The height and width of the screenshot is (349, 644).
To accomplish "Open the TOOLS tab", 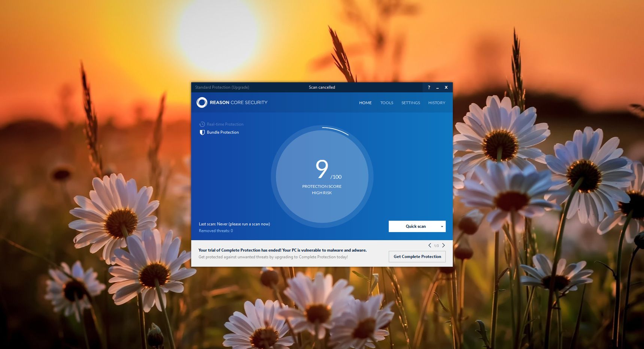I will coord(387,103).
